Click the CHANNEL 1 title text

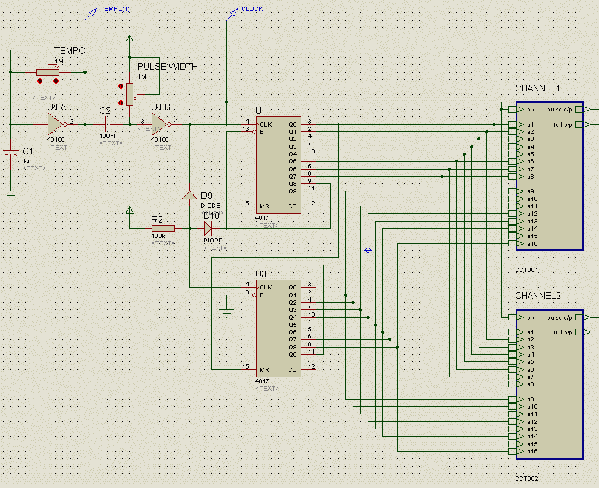click(538, 88)
